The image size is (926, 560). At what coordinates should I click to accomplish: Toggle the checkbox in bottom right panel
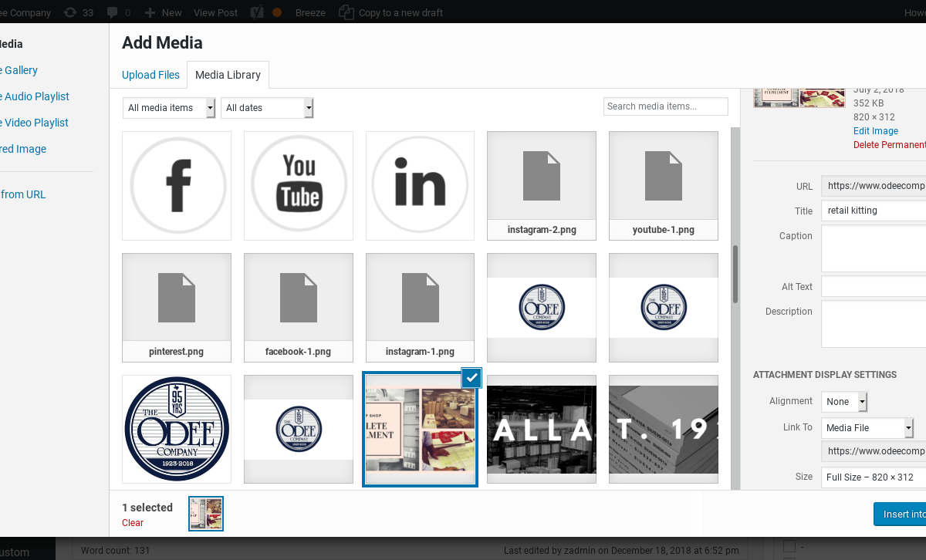789,546
